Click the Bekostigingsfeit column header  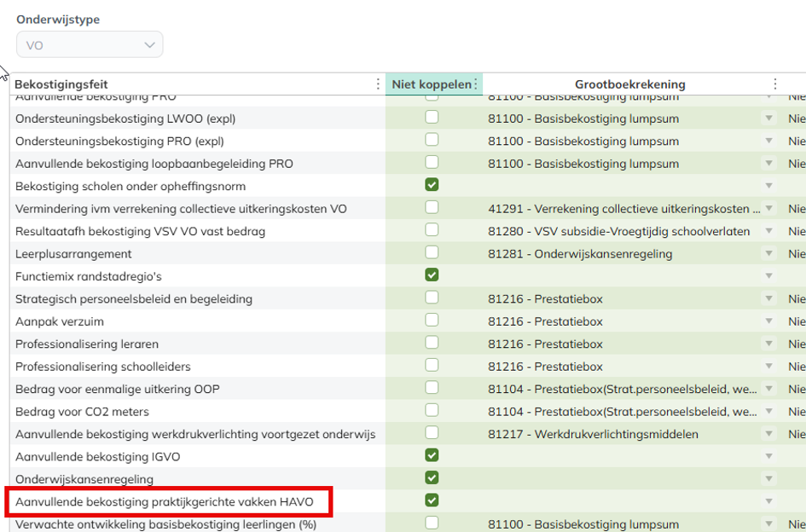[61, 84]
